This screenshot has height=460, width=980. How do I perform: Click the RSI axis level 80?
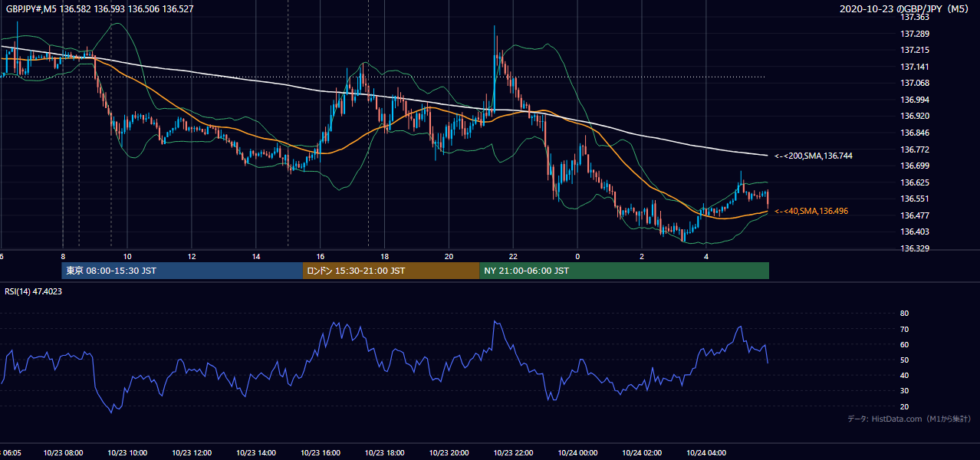[905, 314]
